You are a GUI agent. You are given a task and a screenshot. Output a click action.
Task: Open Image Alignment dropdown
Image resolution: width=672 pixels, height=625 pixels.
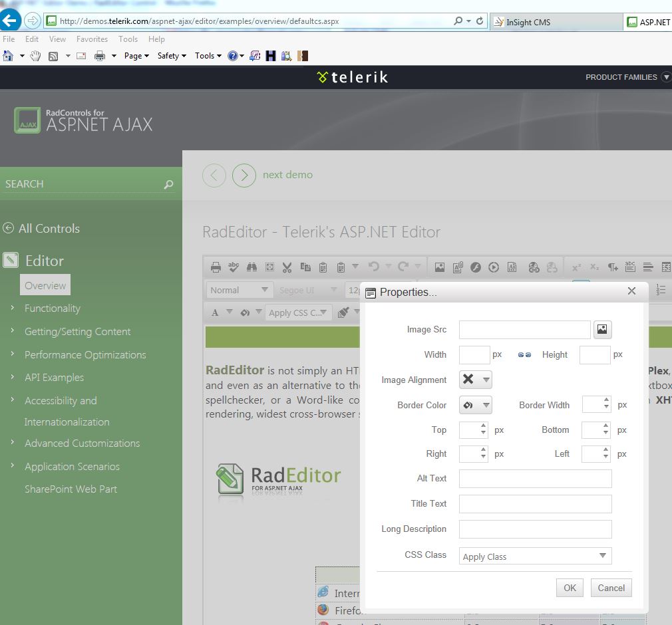click(x=475, y=380)
